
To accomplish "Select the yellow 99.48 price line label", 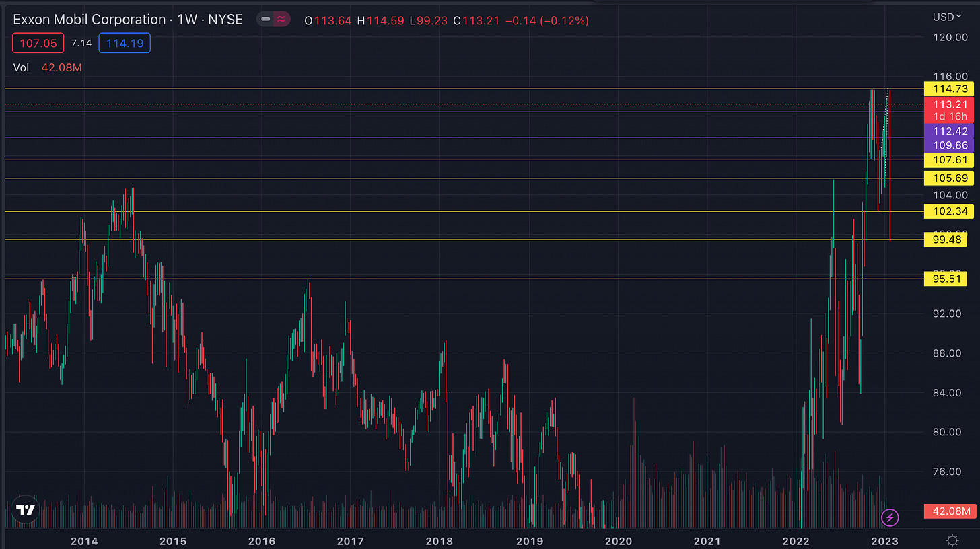I will pyautogui.click(x=946, y=240).
